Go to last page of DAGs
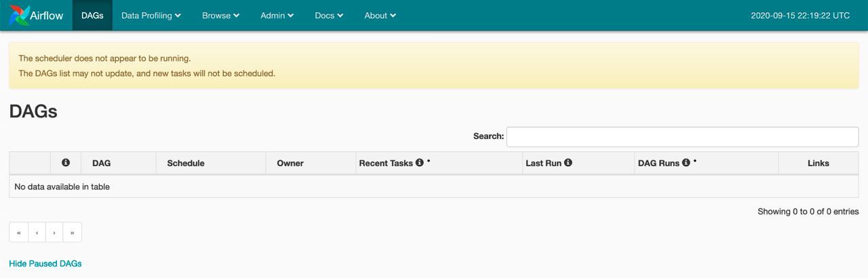The height and width of the screenshot is (278, 868). click(72, 233)
